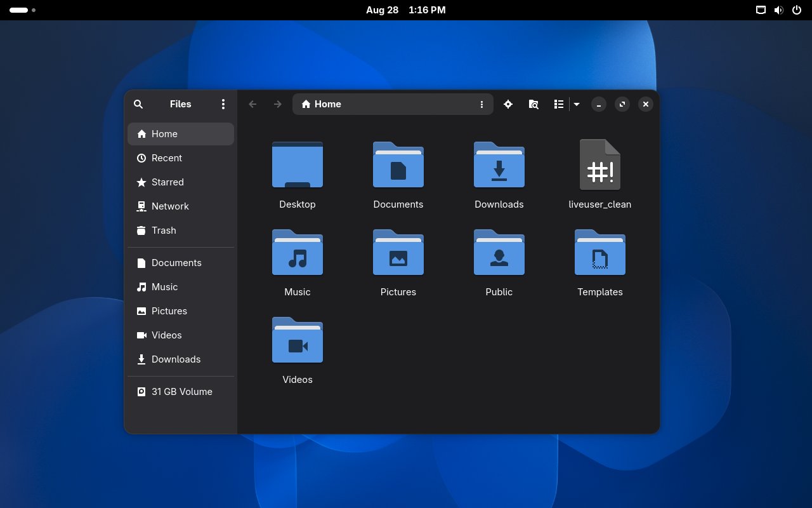Screen dimensions: 812x508
Task: Switch to list view
Action: pyautogui.click(x=558, y=104)
